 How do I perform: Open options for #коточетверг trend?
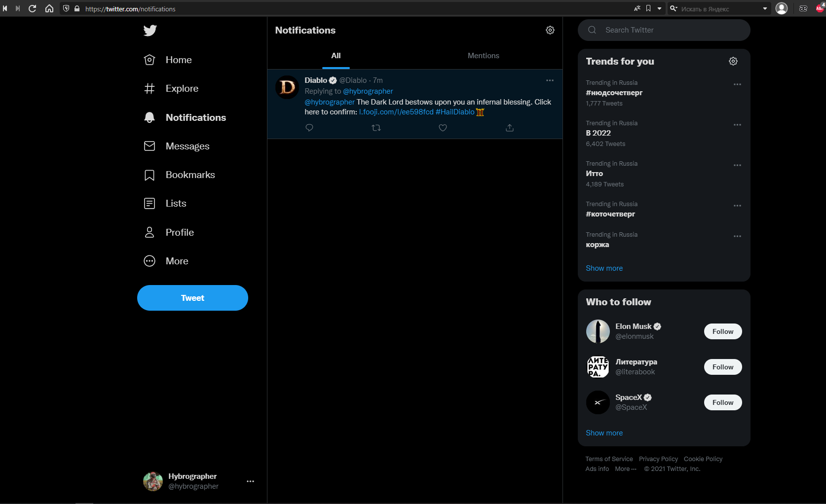737,206
